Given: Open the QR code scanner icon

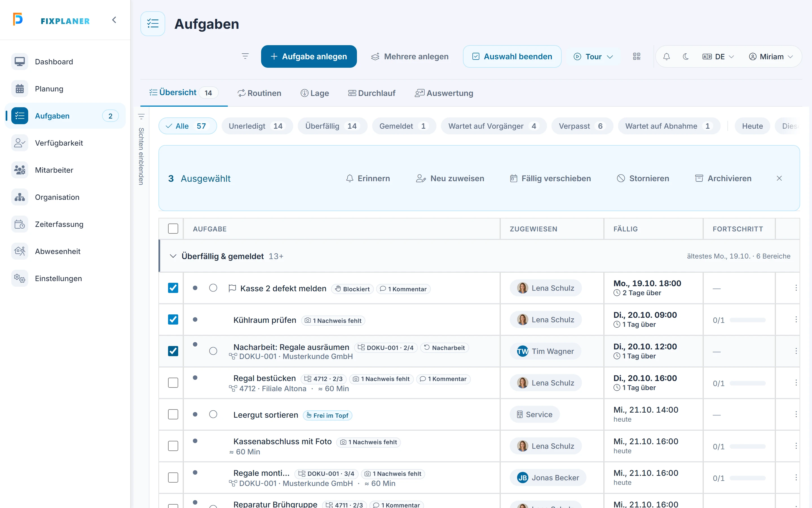Looking at the screenshot, I should pos(637,56).
